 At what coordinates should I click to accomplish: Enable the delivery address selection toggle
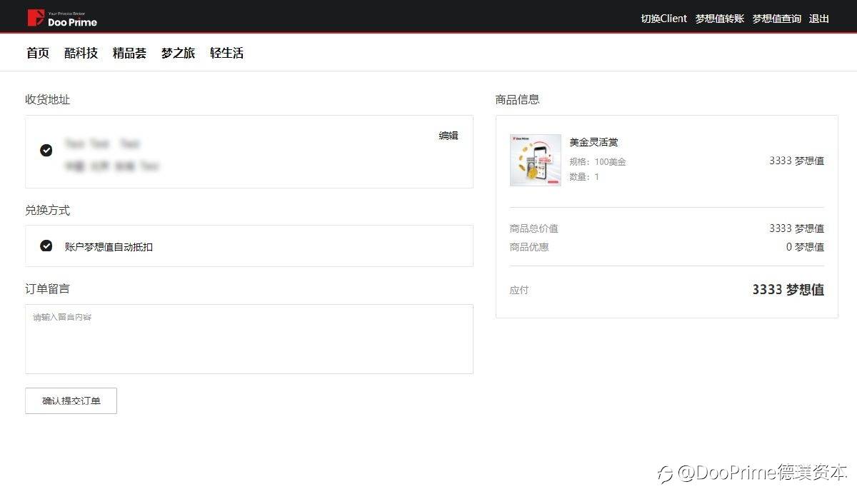(46, 150)
